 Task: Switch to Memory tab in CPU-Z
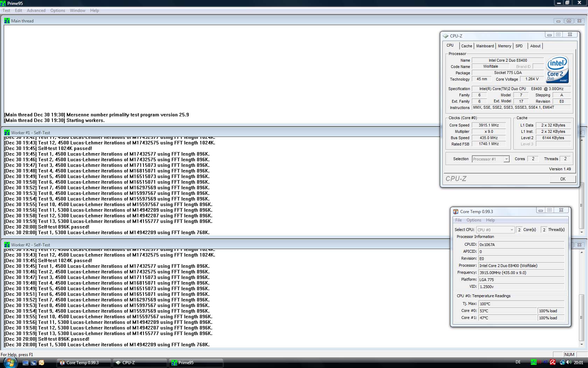(504, 46)
